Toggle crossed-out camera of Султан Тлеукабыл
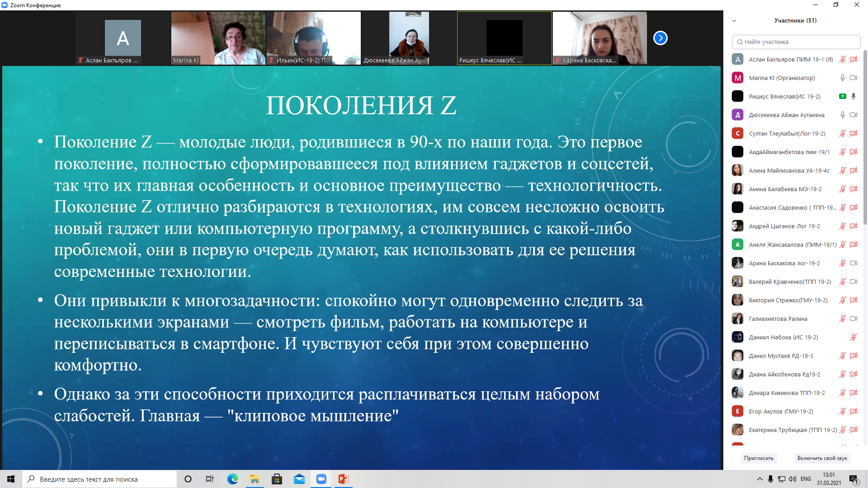The width and height of the screenshot is (868, 488). [x=854, y=133]
